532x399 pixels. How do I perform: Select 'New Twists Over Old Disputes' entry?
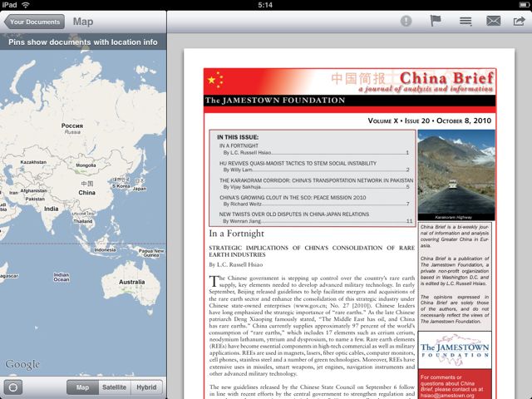(x=316, y=218)
